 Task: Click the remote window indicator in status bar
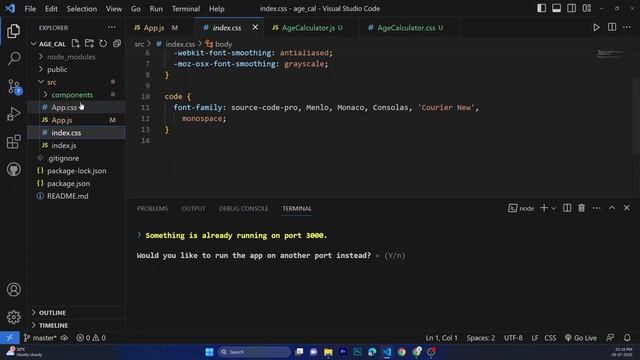[x=9, y=338]
